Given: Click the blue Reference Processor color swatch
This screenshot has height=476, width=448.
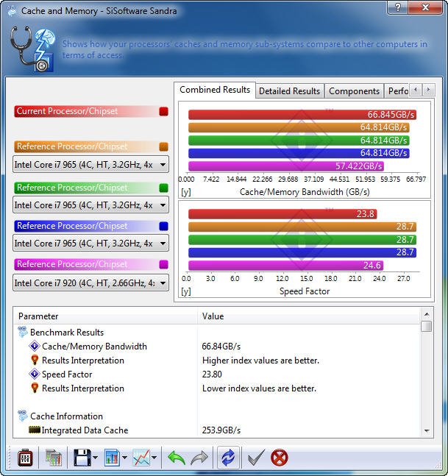Looking at the screenshot, I should [x=163, y=226].
